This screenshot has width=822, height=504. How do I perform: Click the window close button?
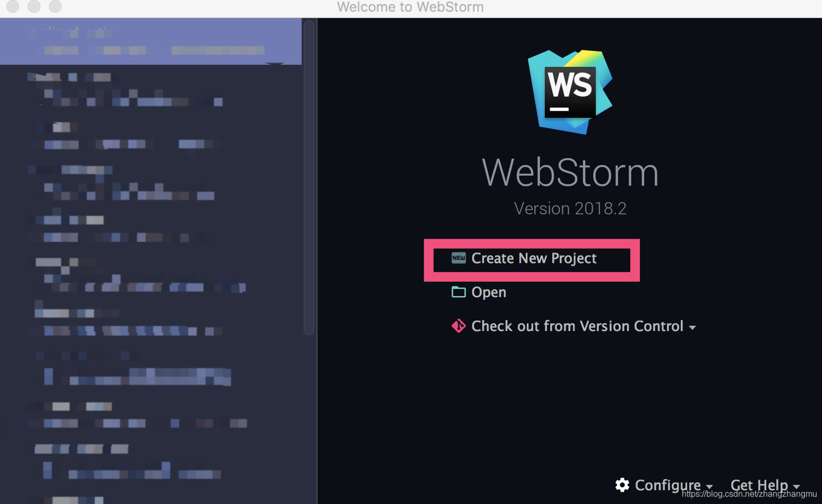click(x=12, y=6)
